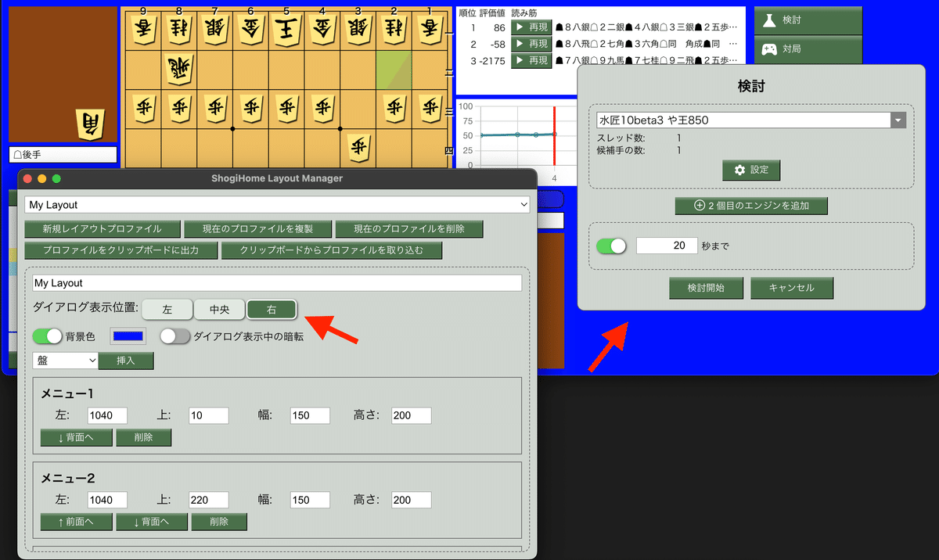This screenshot has width=939, height=560.
Task: Click 検討開始 to start analysis
Action: pyautogui.click(x=705, y=287)
